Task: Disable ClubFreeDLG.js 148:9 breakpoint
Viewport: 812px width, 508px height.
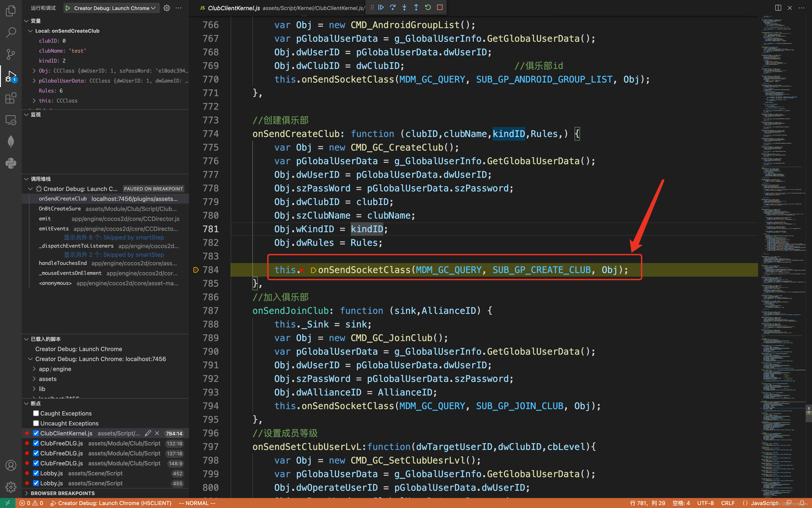Action: pyautogui.click(x=36, y=463)
